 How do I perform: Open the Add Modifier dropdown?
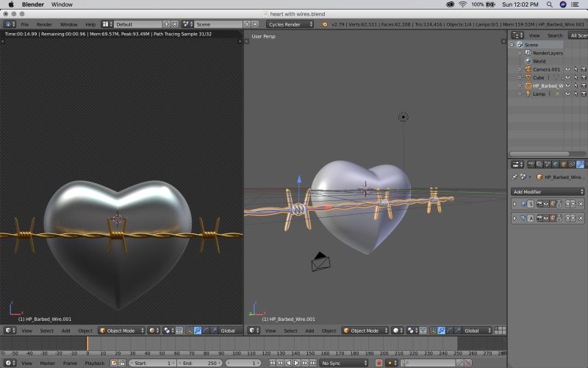coord(548,192)
